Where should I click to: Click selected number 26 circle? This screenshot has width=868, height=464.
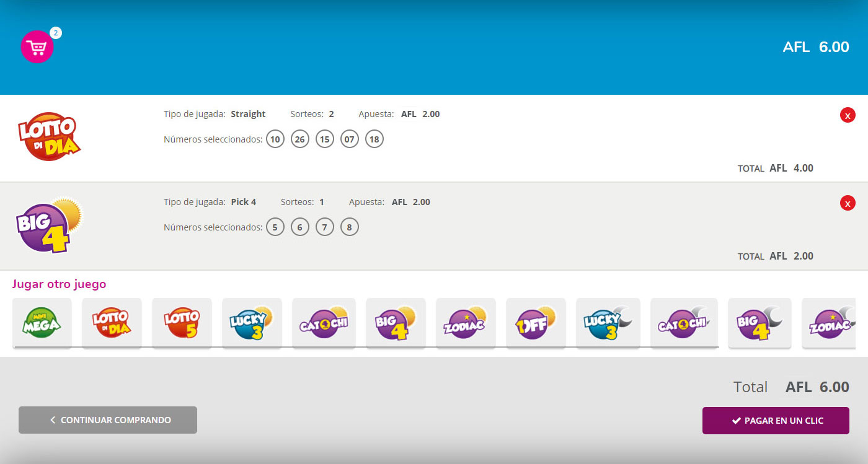(x=300, y=139)
